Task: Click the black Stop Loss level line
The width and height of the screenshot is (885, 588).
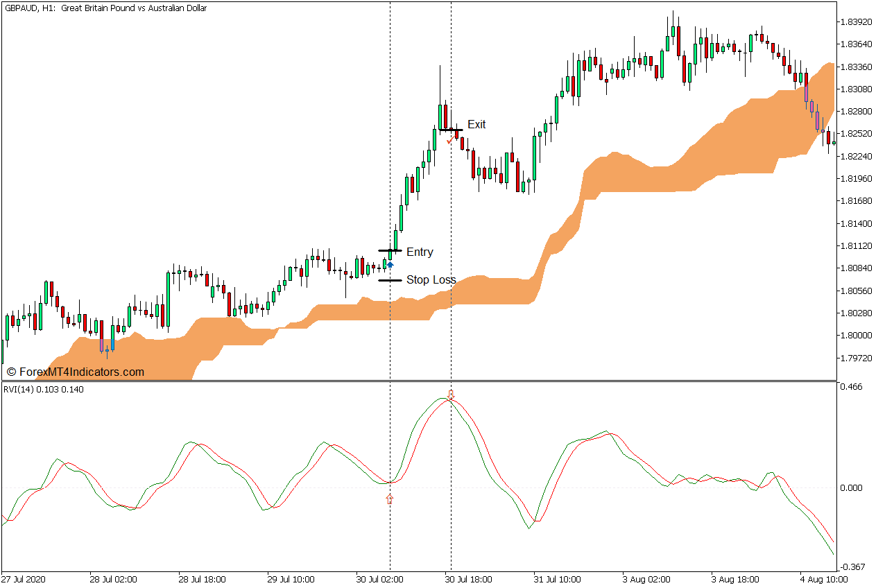Action: pyautogui.click(x=390, y=280)
